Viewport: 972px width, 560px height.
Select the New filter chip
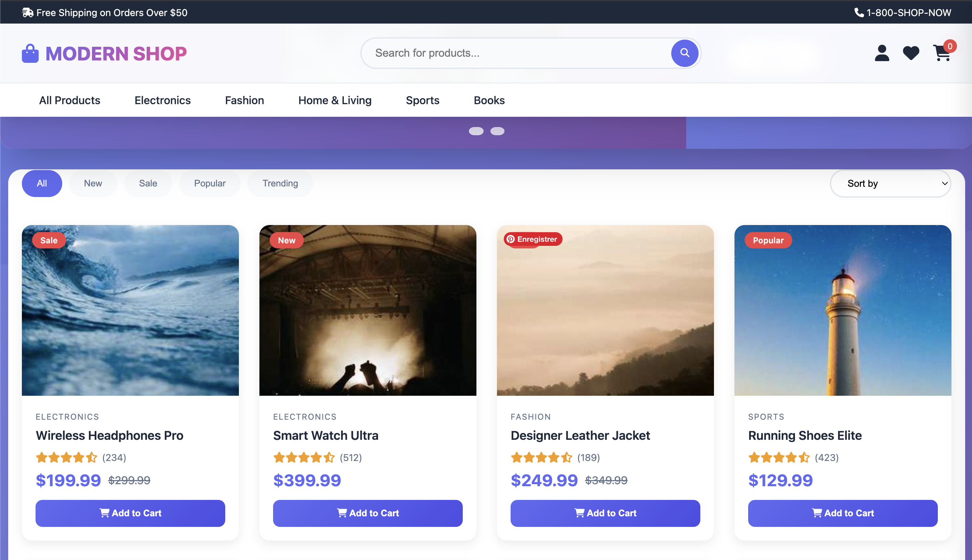coord(93,183)
